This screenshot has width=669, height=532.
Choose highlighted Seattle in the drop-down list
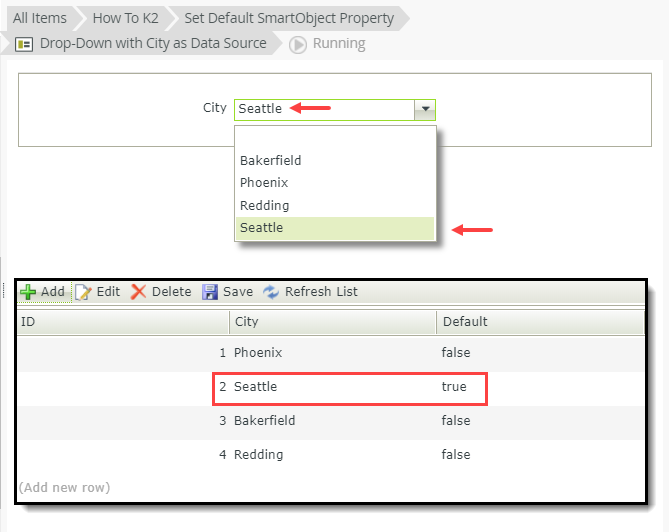coord(335,228)
